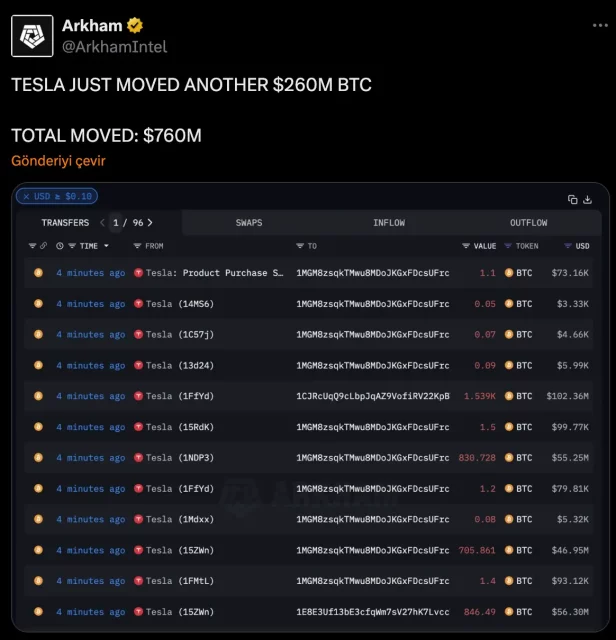
Task: Click the filter icon in the FROM header
Action: tap(138, 246)
